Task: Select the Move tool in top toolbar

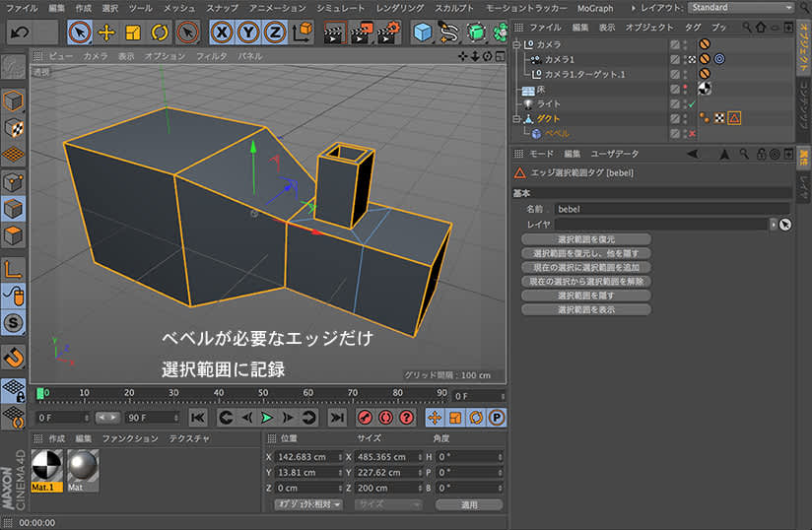Action: pos(108,33)
